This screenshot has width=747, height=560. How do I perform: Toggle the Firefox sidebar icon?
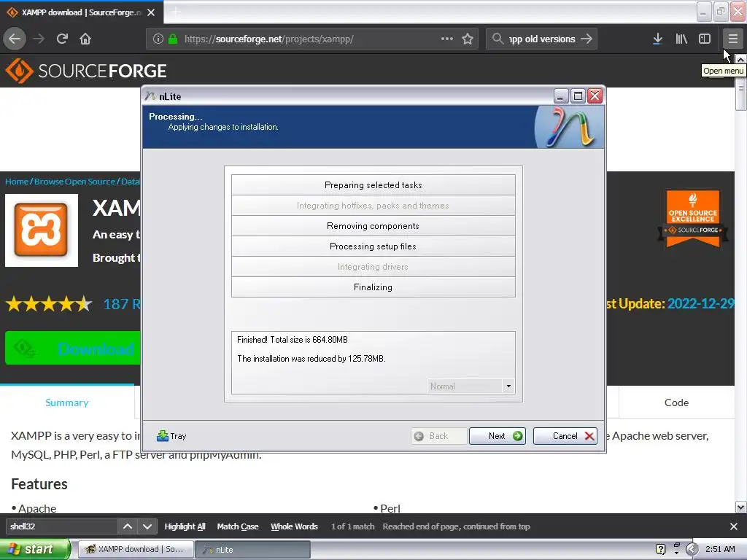[x=705, y=39]
